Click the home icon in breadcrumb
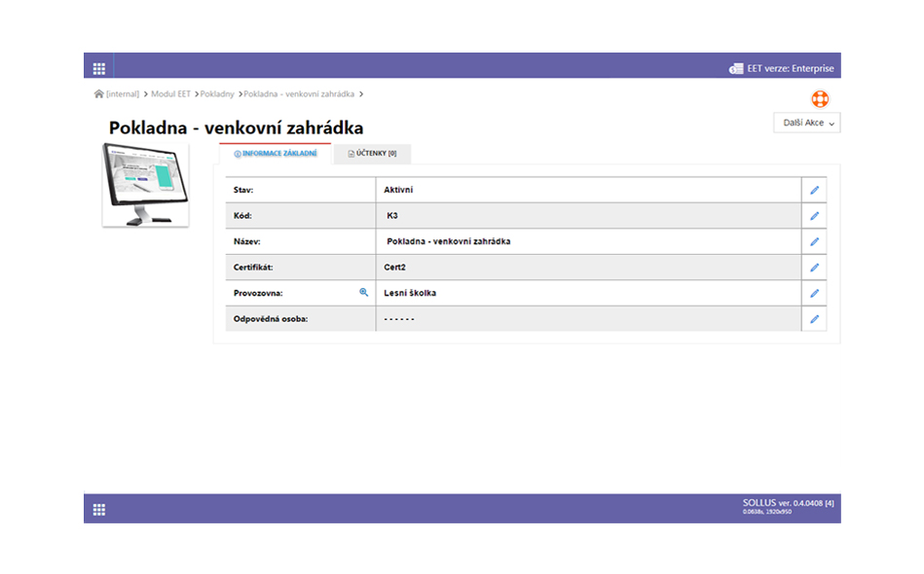 [x=98, y=94]
